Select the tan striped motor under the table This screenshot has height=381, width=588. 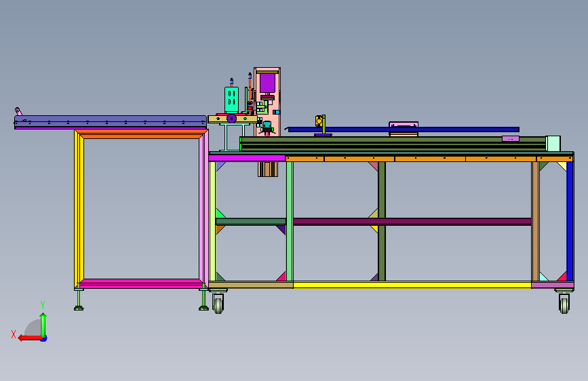click(x=268, y=169)
